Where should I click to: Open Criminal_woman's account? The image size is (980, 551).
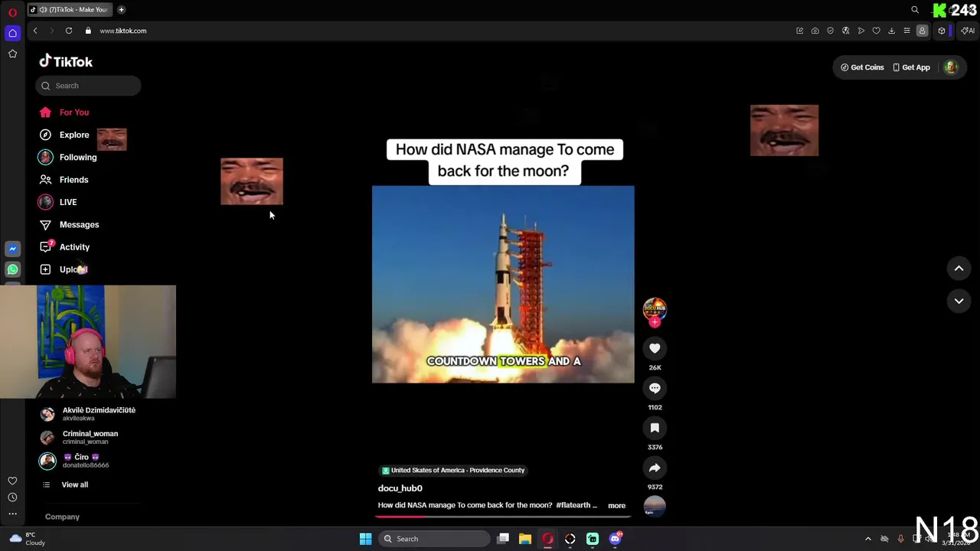[80, 437]
